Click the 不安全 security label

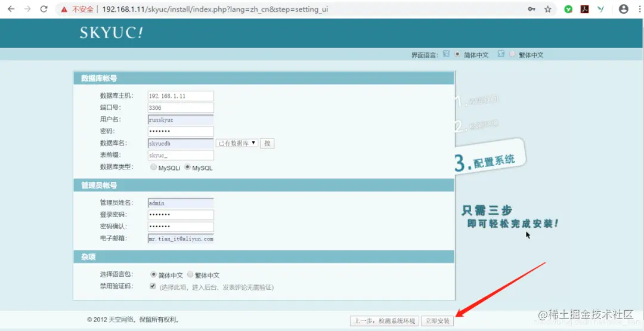(83, 10)
